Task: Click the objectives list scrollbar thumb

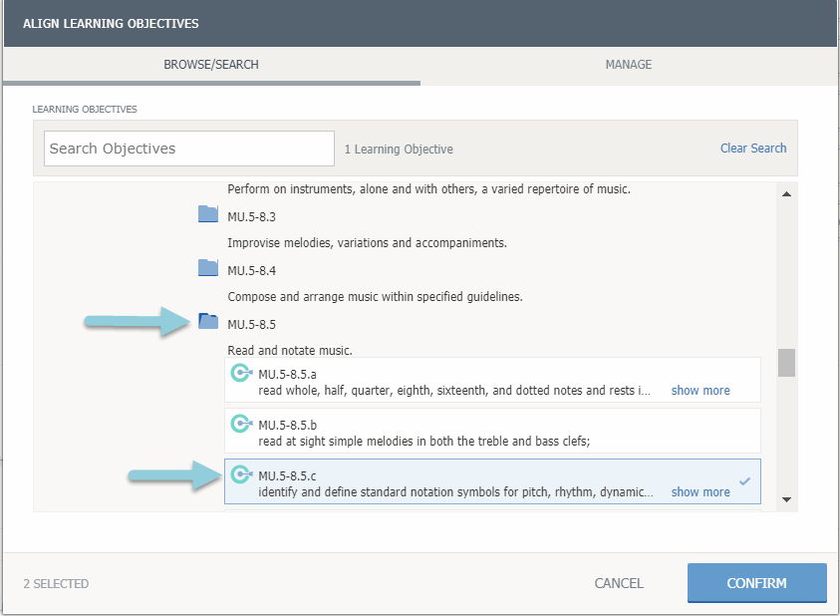Action: point(786,363)
